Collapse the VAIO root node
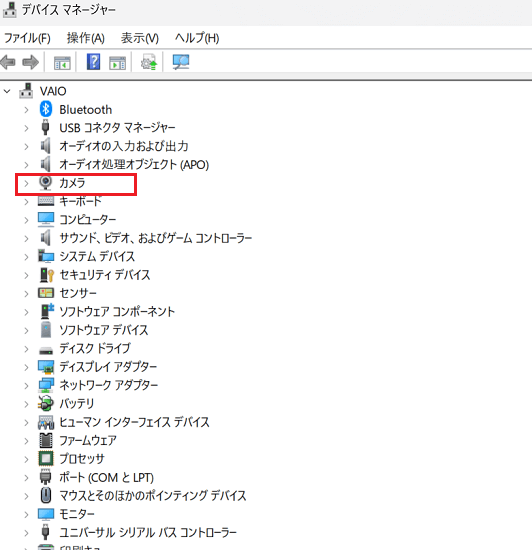 pos(7,92)
